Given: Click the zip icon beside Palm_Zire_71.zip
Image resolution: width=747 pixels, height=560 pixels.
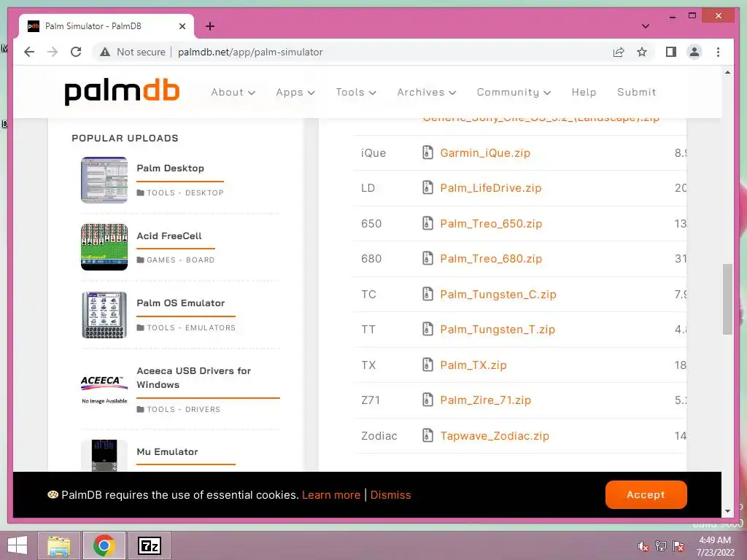Looking at the screenshot, I should 427,400.
